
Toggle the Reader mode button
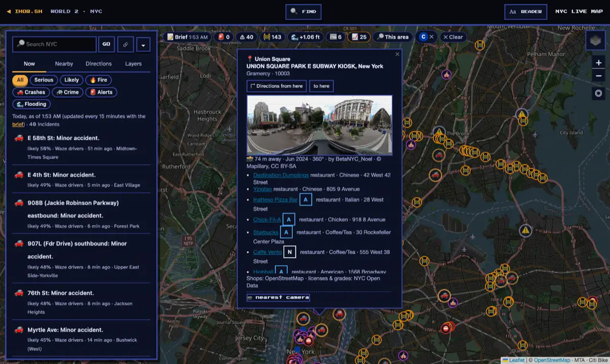pyautogui.click(x=526, y=12)
